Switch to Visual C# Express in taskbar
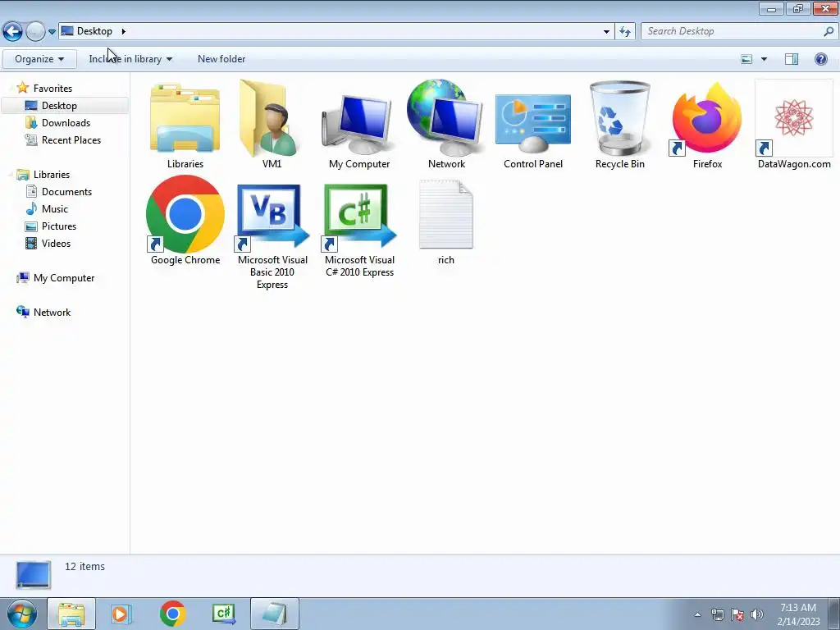Viewport: 840px width, 630px height. (x=224, y=614)
